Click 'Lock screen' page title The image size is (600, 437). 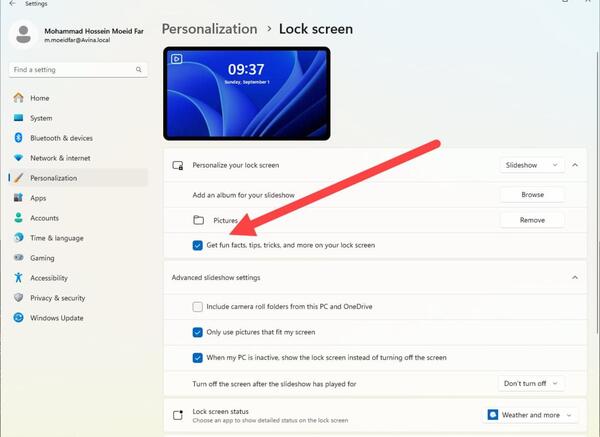pos(316,29)
